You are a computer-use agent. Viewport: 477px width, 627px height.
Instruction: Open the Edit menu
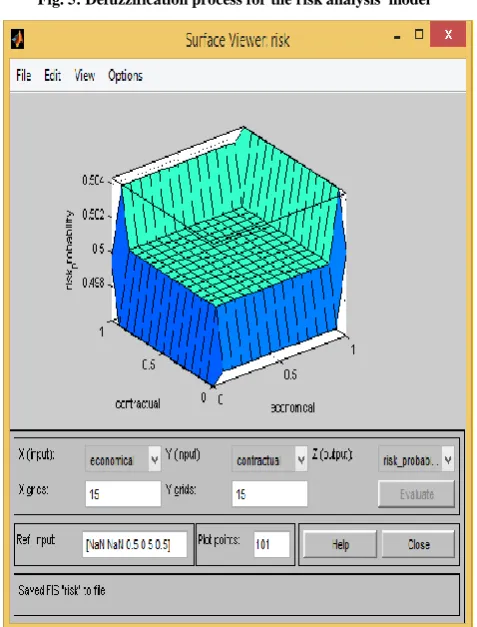coord(52,75)
